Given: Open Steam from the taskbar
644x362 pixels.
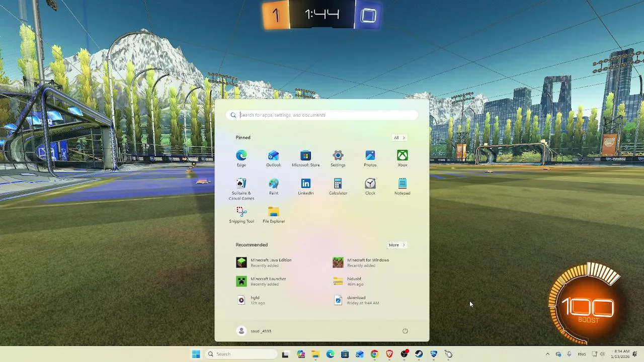Looking at the screenshot, I should click(419, 354).
